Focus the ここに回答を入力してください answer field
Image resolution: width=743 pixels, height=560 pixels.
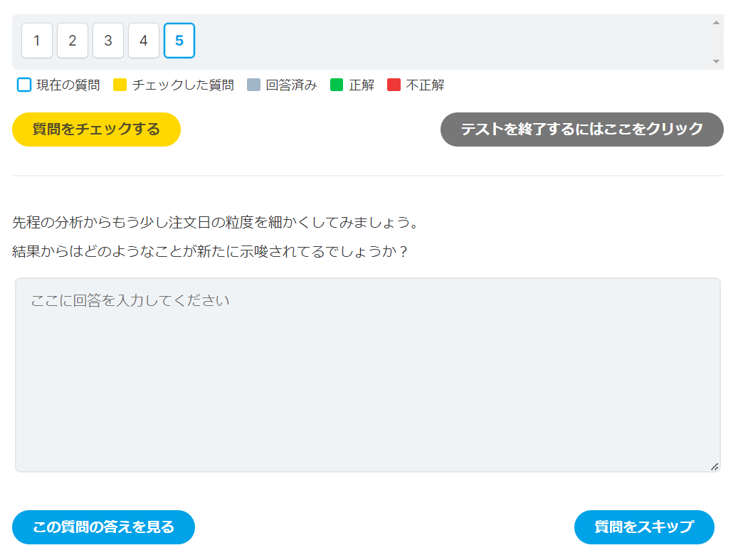pos(367,375)
